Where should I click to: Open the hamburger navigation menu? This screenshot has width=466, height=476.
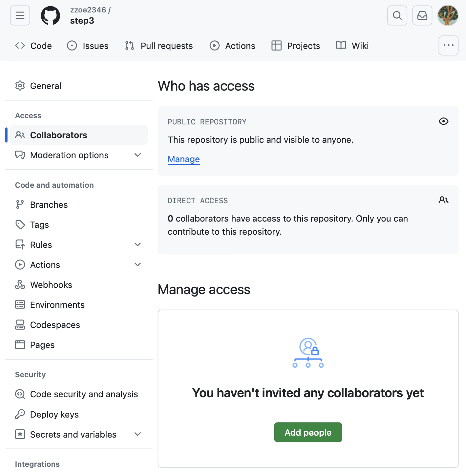point(20,15)
